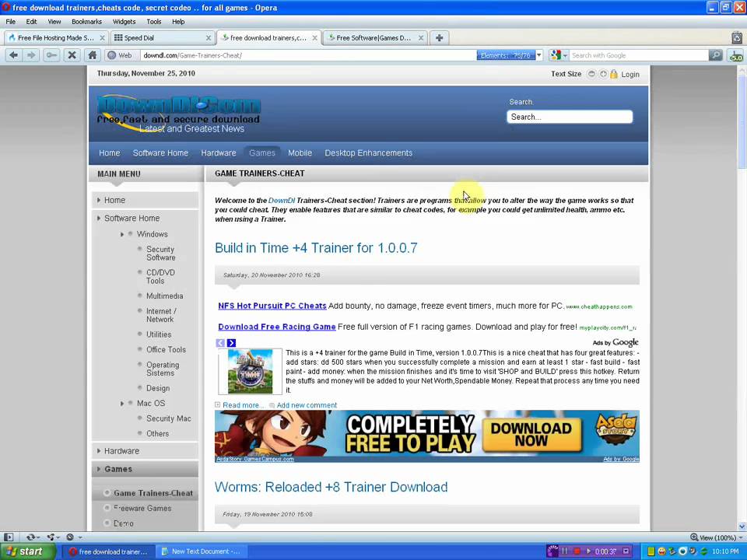Open the Bookmarks menu
Image resolution: width=747 pixels, height=560 pixels.
click(x=86, y=22)
